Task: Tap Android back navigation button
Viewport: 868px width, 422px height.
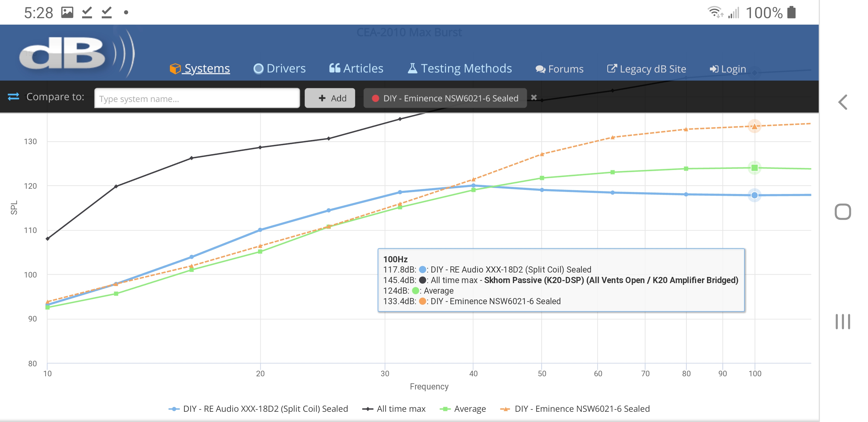Action: point(842,102)
